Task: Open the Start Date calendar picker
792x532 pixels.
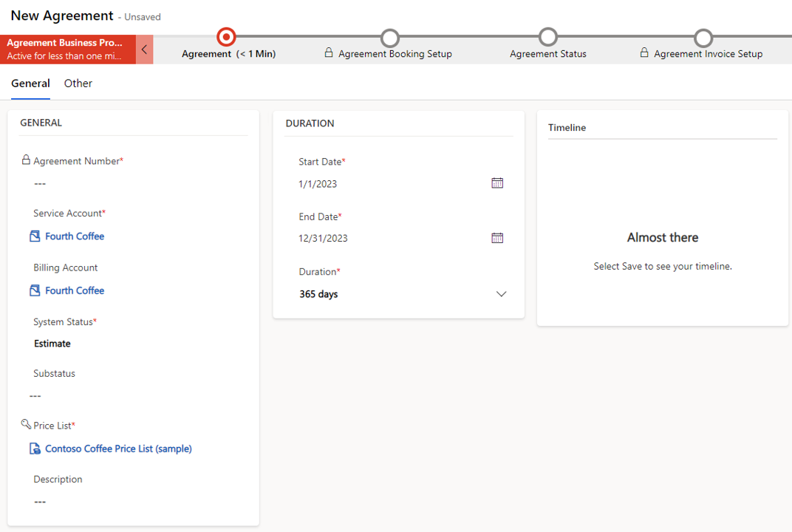Action: (x=497, y=183)
